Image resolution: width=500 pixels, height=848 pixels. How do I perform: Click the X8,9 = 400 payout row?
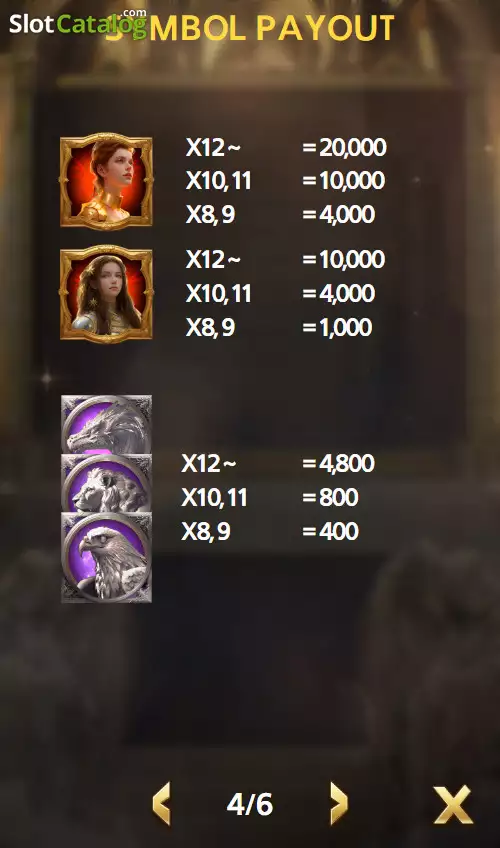click(x=270, y=532)
